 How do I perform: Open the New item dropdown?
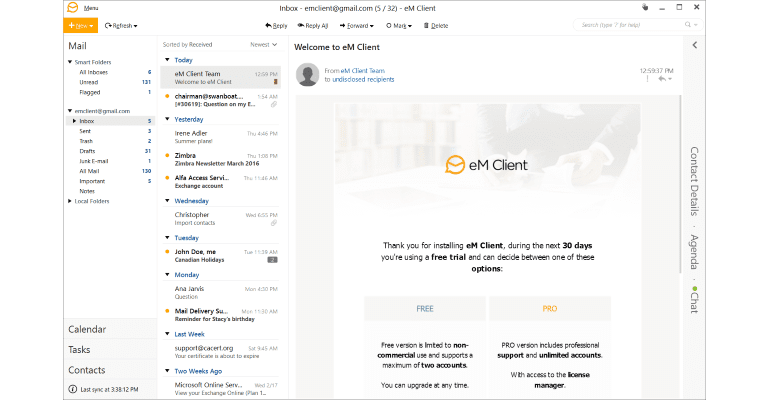point(92,25)
